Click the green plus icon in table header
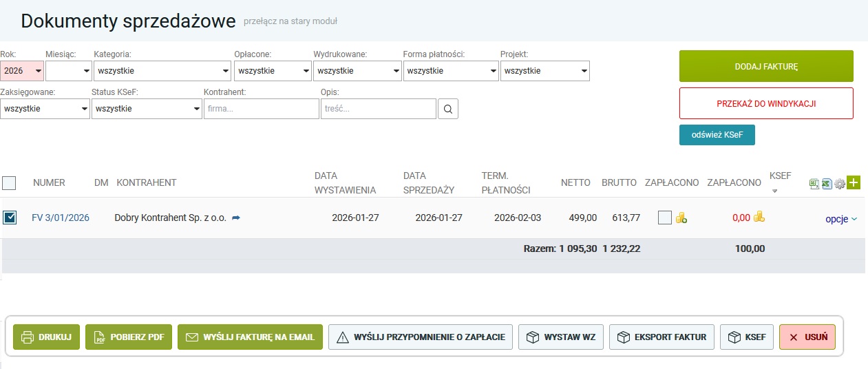Screen dimensions: 868x369 coord(854,182)
